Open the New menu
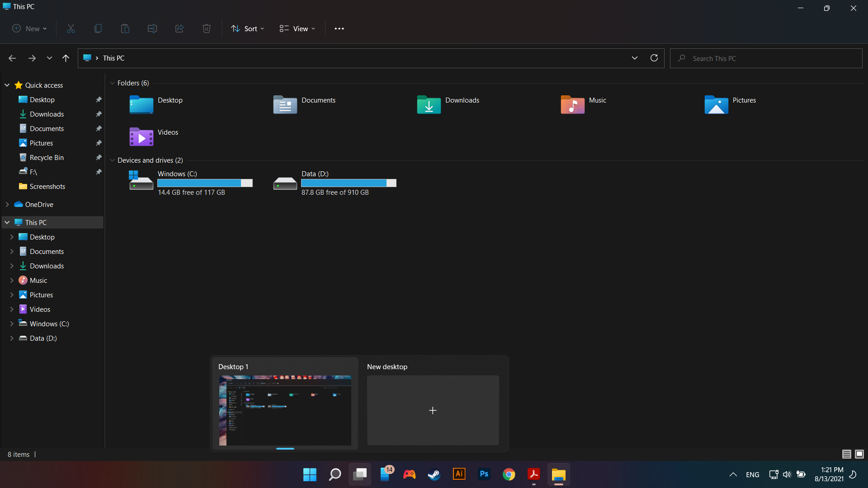This screenshot has width=868, height=488. pyautogui.click(x=29, y=28)
